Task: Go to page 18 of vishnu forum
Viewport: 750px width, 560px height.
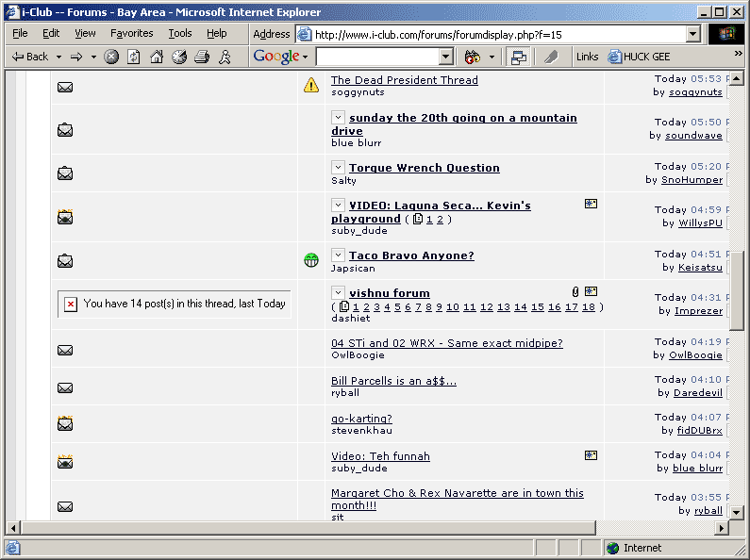Action: 589,307
